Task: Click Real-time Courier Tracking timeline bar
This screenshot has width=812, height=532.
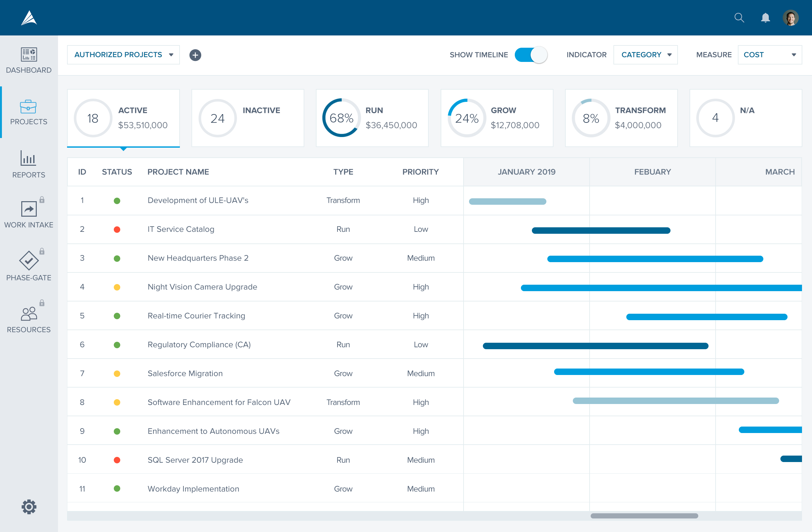Action: click(x=707, y=317)
